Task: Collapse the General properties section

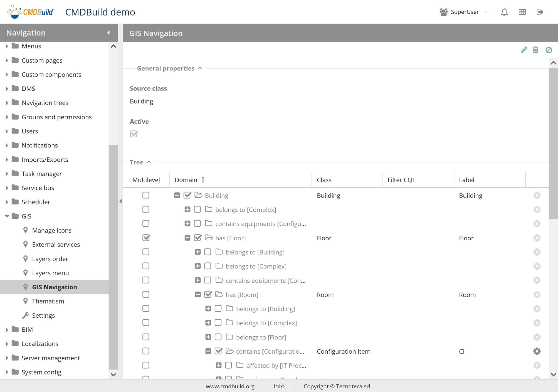Action: point(200,68)
